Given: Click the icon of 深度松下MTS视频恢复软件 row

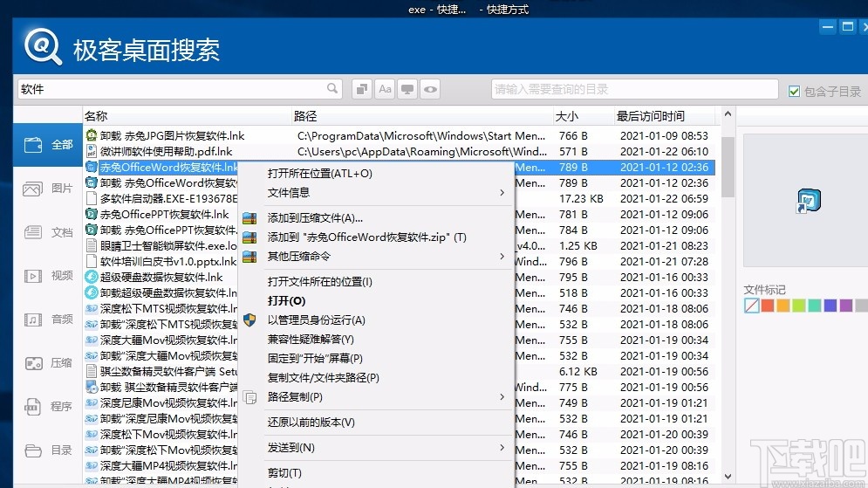Looking at the screenshot, I should tap(92, 308).
